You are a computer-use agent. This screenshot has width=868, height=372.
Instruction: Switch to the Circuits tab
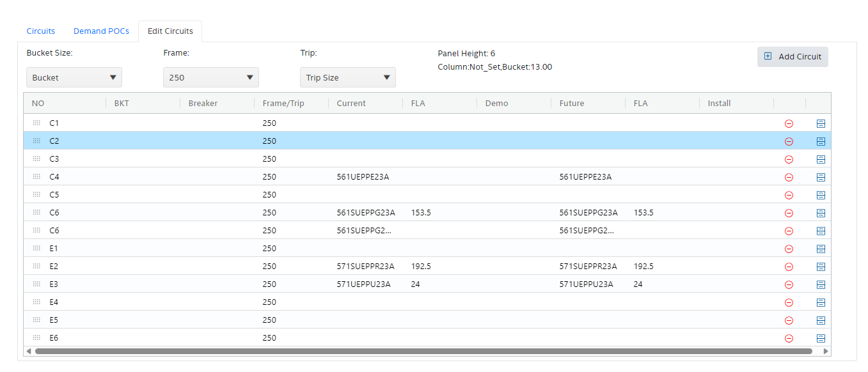41,31
